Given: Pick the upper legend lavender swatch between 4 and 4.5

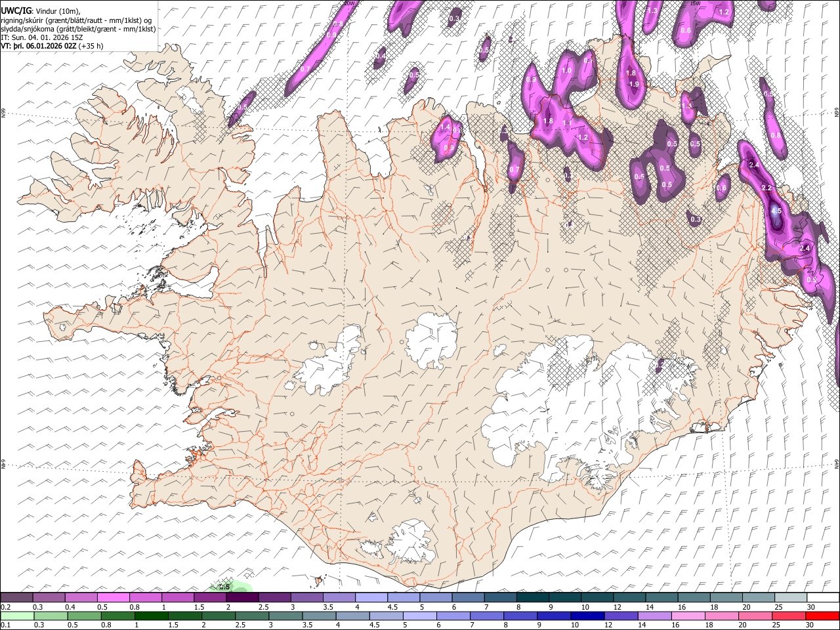Looking at the screenshot, I should click(371, 597).
